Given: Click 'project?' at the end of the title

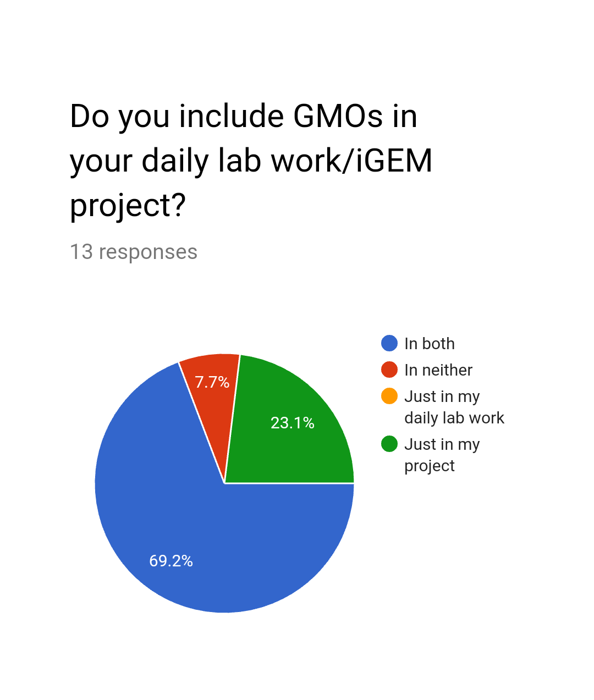Looking at the screenshot, I should [128, 206].
